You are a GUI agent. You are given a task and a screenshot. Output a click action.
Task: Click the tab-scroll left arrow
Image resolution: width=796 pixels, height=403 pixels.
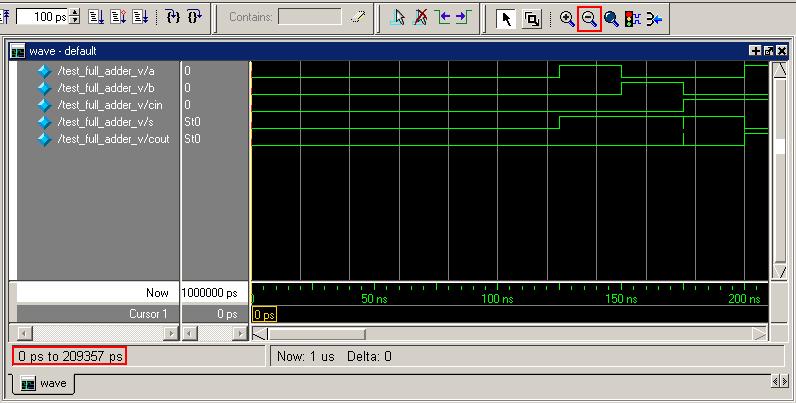click(x=775, y=381)
